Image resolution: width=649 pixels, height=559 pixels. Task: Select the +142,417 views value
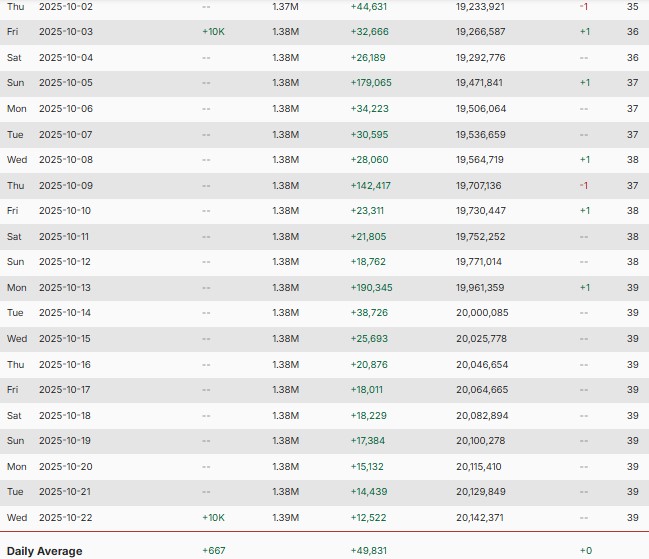(370, 185)
